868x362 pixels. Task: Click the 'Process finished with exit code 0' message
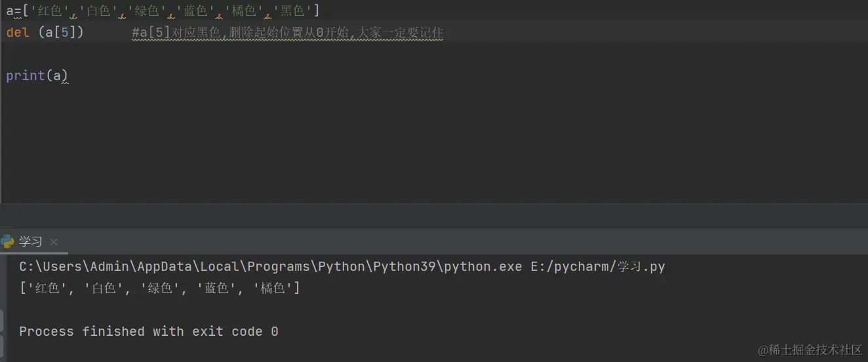coord(149,331)
